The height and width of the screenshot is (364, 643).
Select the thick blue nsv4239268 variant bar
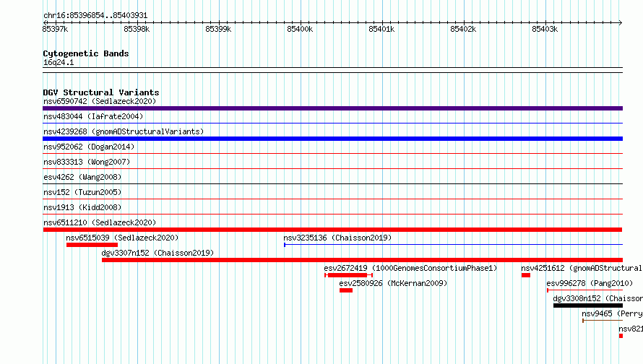pyautogui.click(x=332, y=139)
